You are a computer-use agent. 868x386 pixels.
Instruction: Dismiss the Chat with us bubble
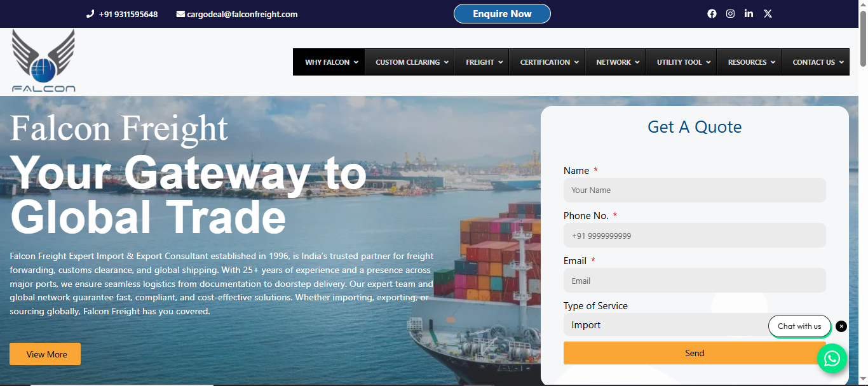click(841, 326)
